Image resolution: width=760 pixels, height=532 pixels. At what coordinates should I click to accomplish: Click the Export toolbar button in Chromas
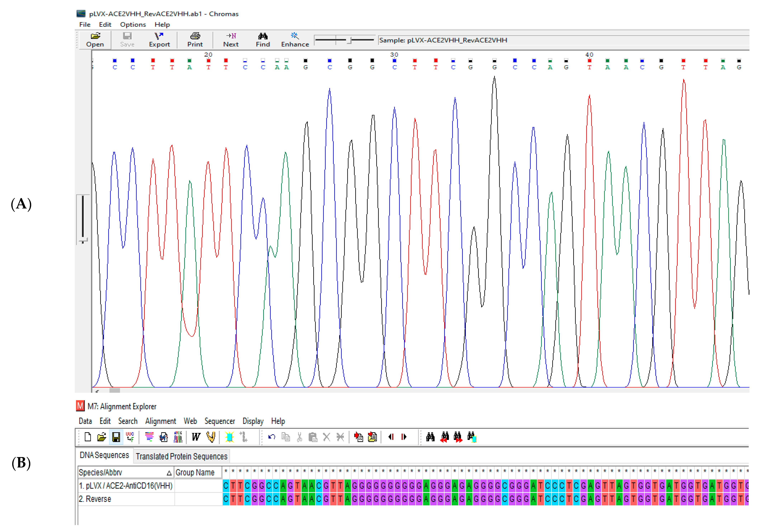point(159,40)
